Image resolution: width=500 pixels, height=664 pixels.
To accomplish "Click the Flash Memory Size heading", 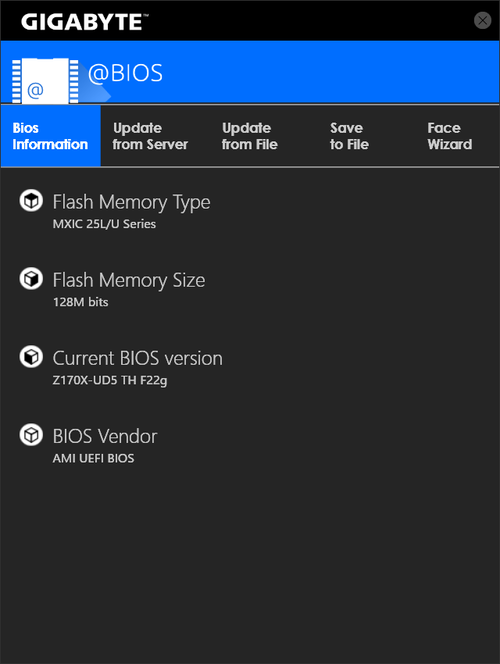I will tap(129, 280).
